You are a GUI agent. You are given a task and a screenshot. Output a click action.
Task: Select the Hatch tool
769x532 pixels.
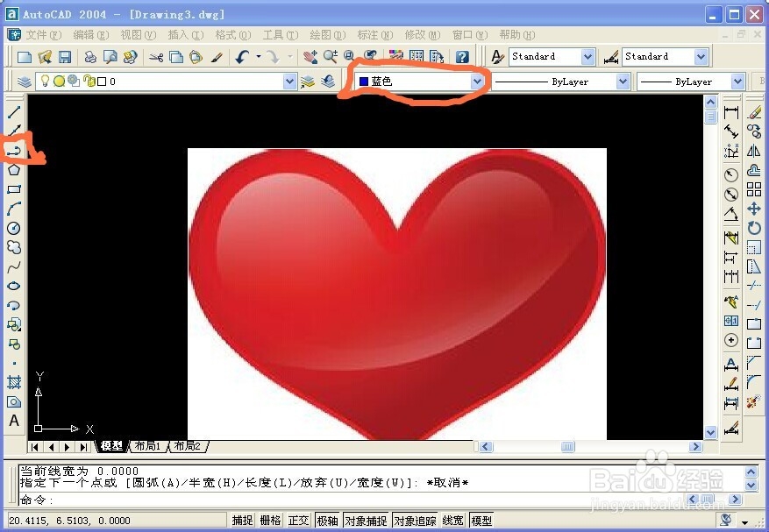pos(13,381)
